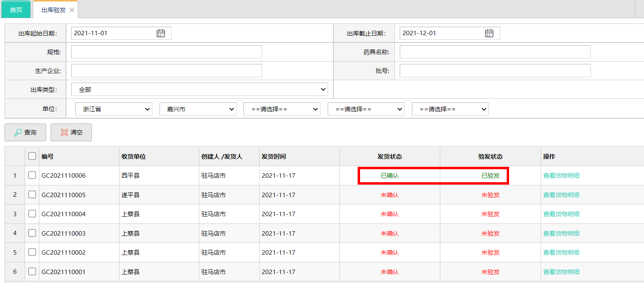This screenshot has height=283, width=644.
Task: Expand the 出库类型 dropdown showing 全部
Action: tap(199, 89)
